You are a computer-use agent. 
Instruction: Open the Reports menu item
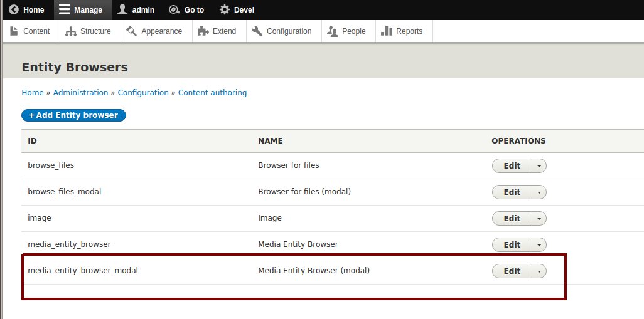tap(402, 31)
